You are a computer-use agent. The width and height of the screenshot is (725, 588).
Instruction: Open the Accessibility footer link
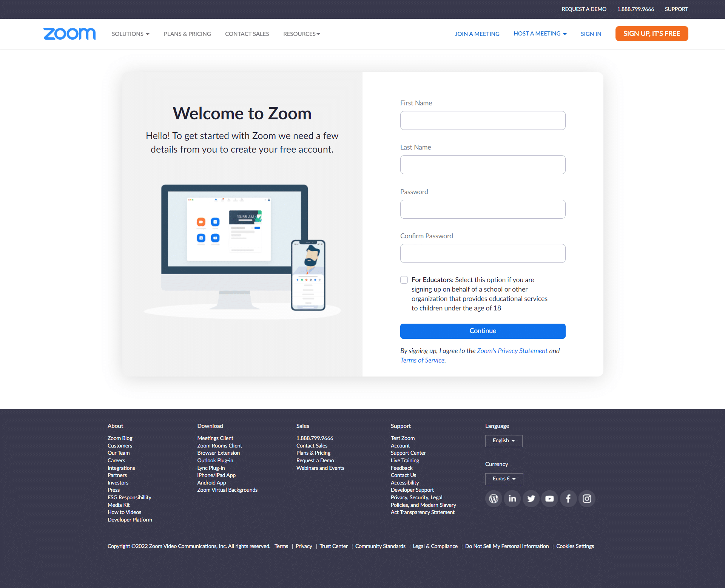[x=405, y=483]
